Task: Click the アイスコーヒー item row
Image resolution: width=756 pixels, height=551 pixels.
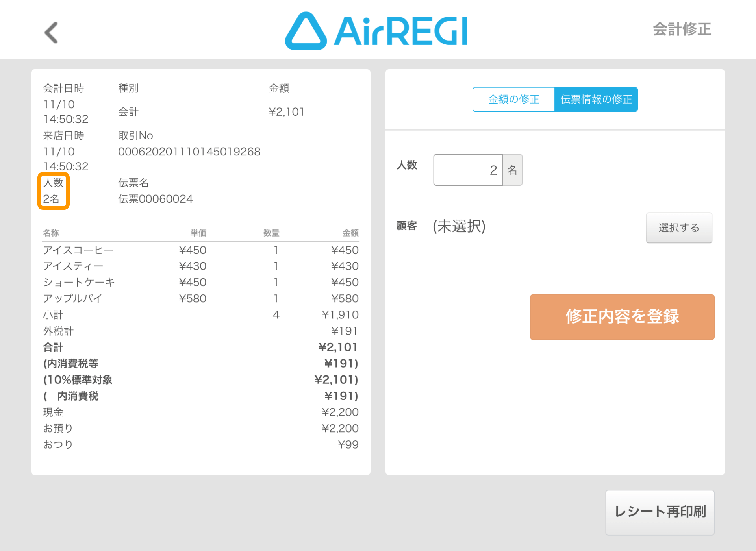Action: click(201, 250)
